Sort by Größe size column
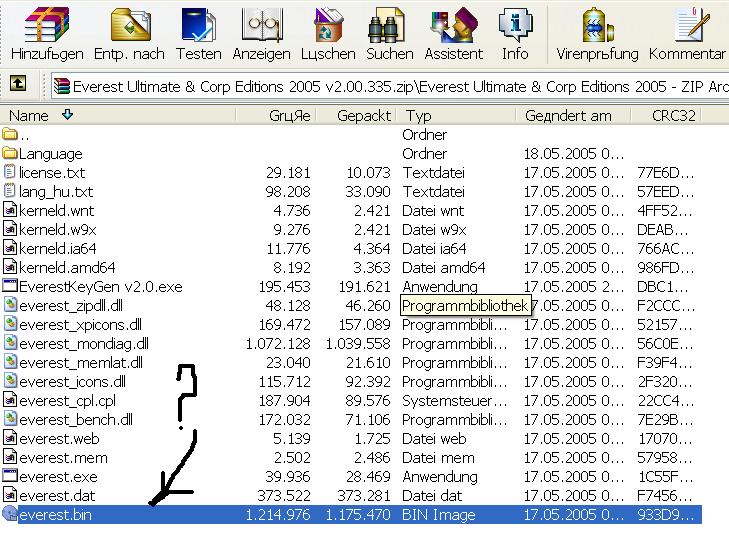729x536 pixels. pos(276,115)
